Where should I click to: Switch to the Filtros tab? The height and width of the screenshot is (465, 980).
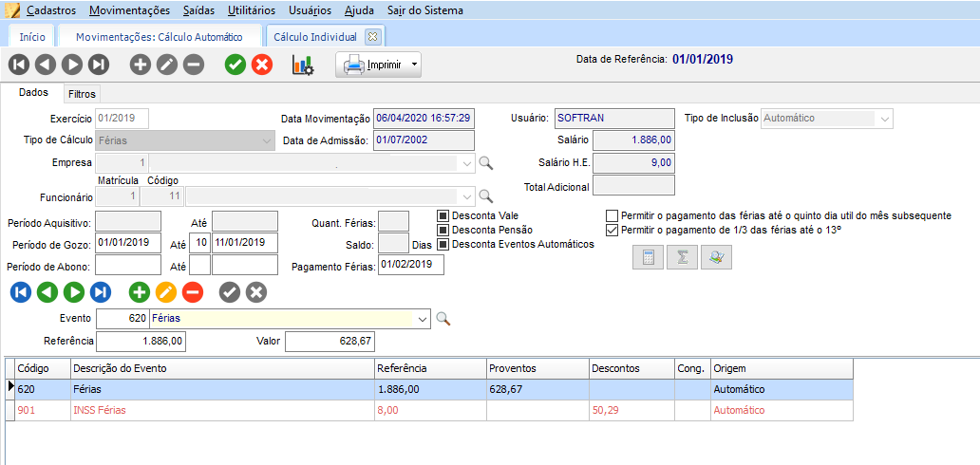pos(83,94)
